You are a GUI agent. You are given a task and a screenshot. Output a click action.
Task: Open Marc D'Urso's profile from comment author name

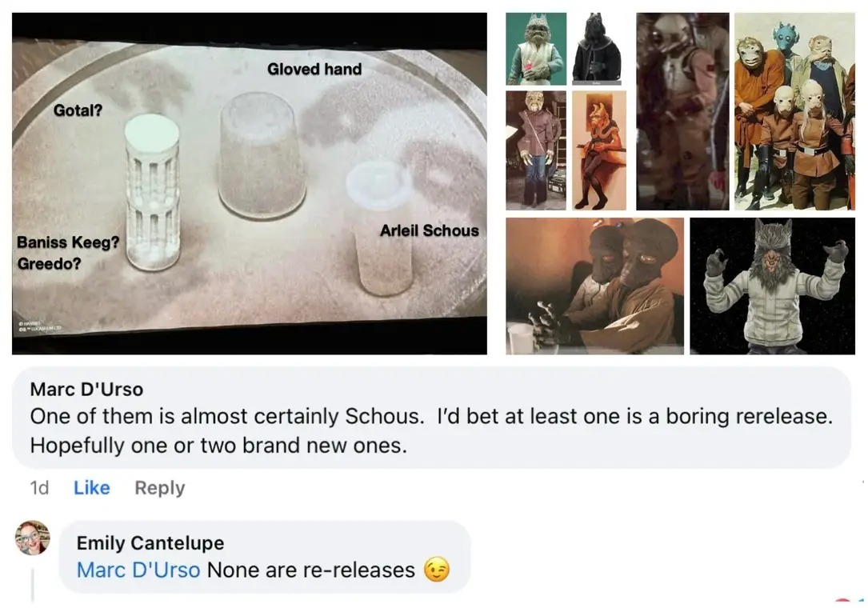point(86,390)
